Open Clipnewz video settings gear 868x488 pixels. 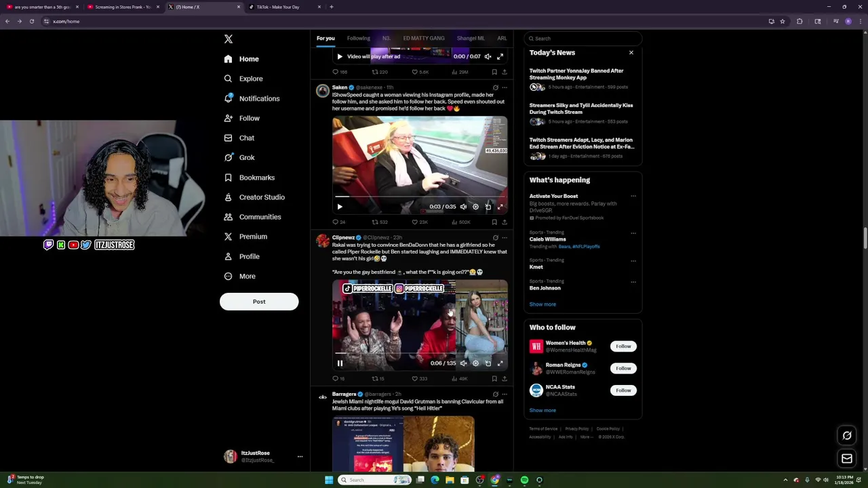pyautogui.click(x=475, y=363)
